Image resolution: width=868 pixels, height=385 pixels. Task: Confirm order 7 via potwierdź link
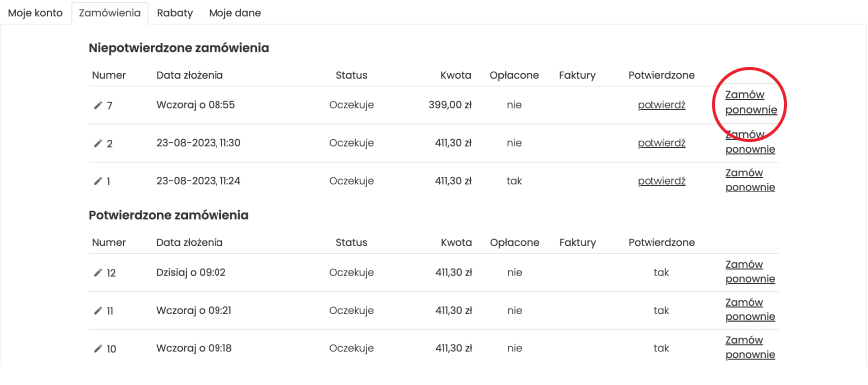(x=661, y=105)
